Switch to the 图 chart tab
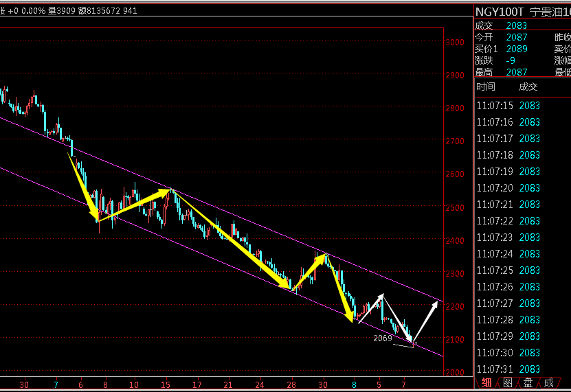 [508, 382]
